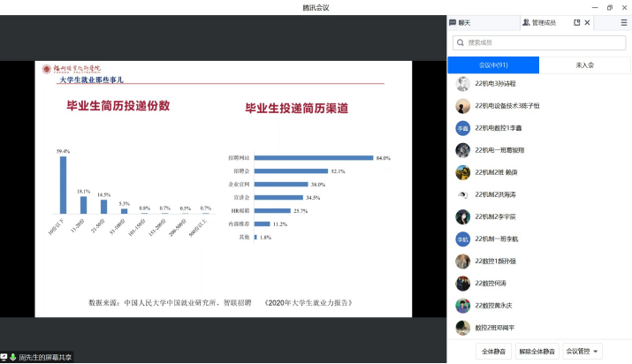632x364 pixels.
Task: Pop out the member management panel
Action: point(577,22)
